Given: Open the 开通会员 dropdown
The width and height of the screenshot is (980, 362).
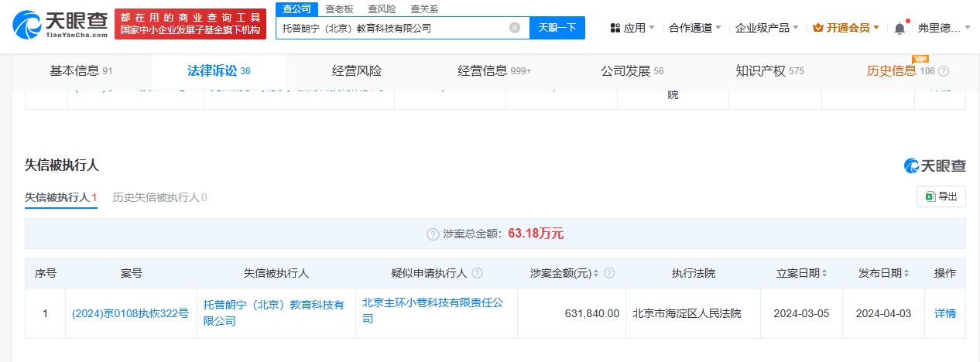Looking at the screenshot, I should tap(846, 28).
